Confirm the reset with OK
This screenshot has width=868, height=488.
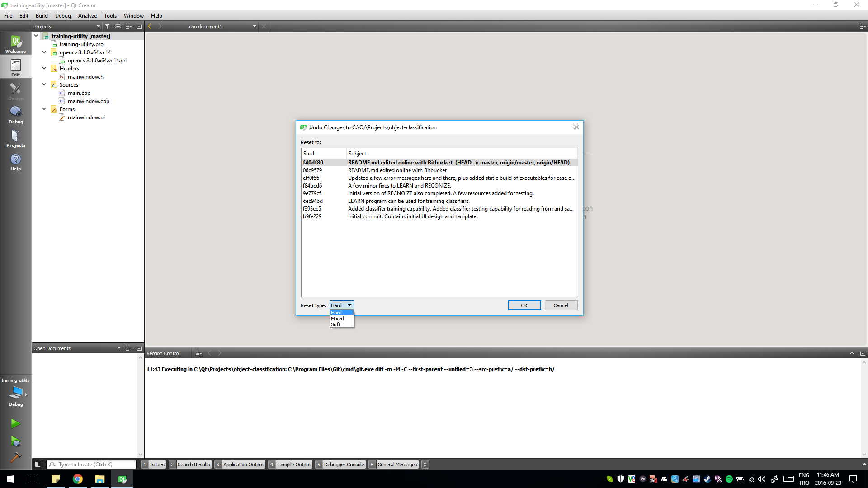tap(524, 305)
